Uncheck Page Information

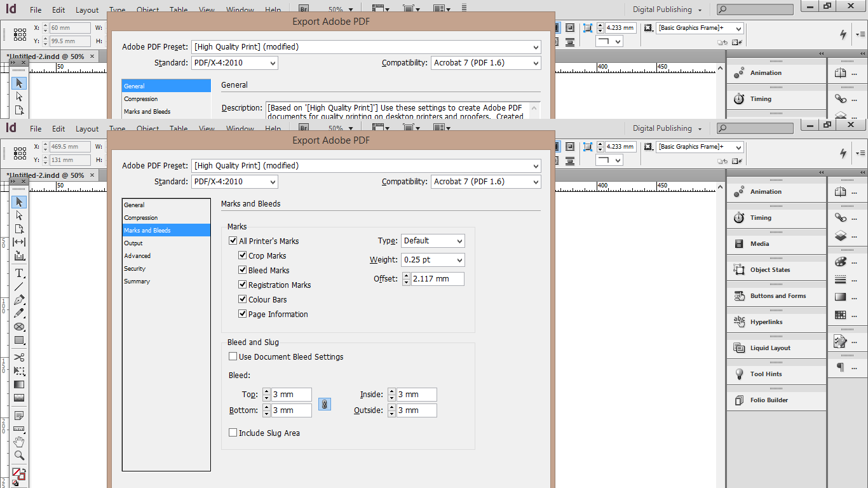click(242, 315)
